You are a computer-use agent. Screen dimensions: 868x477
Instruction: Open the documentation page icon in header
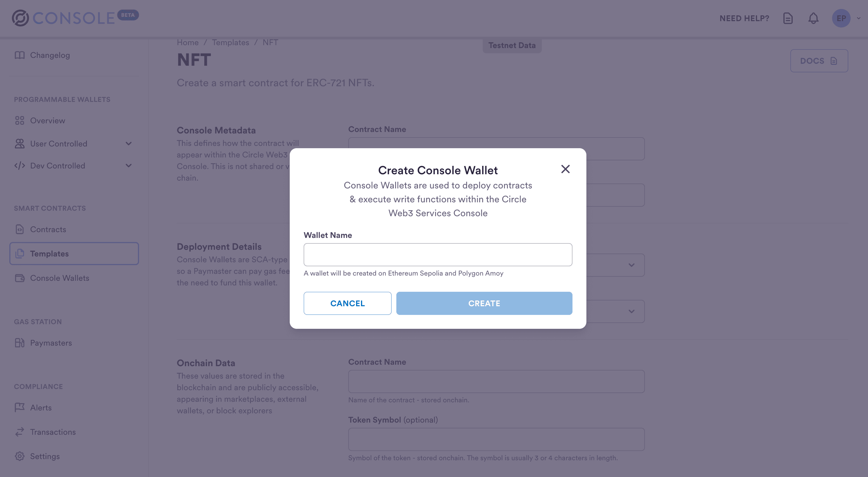(x=788, y=18)
